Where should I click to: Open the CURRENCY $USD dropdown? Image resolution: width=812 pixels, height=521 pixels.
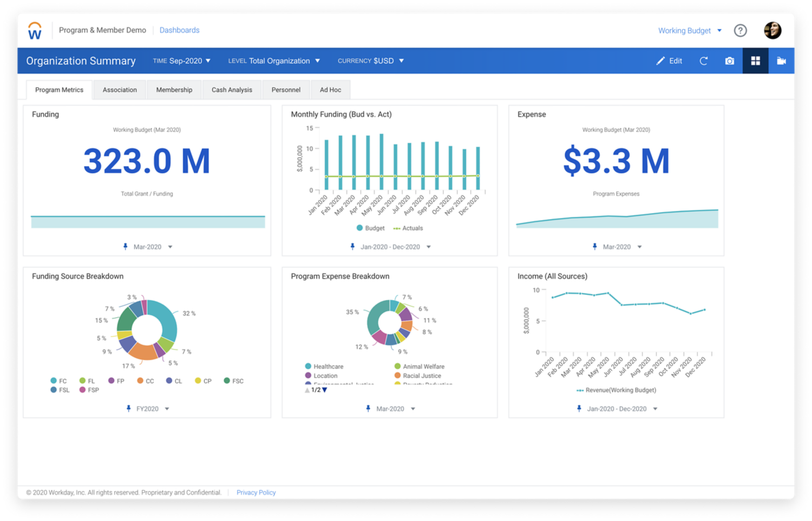[x=371, y=61]
